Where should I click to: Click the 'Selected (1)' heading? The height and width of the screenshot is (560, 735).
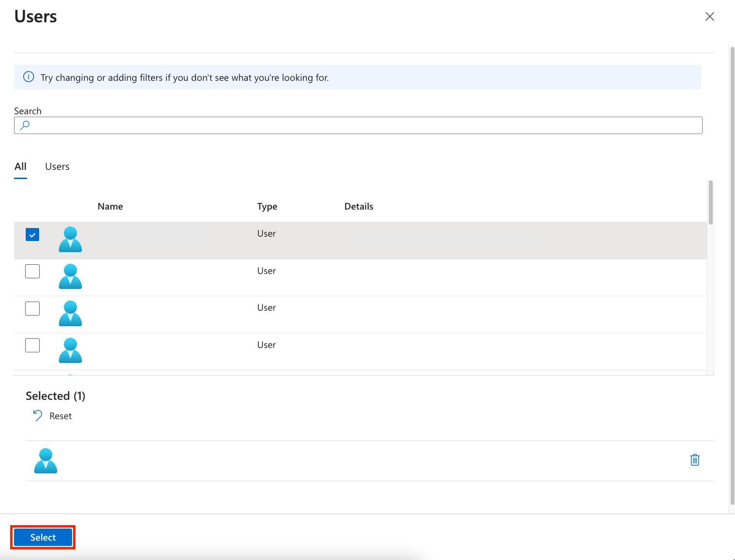click(x=56, y=396)
